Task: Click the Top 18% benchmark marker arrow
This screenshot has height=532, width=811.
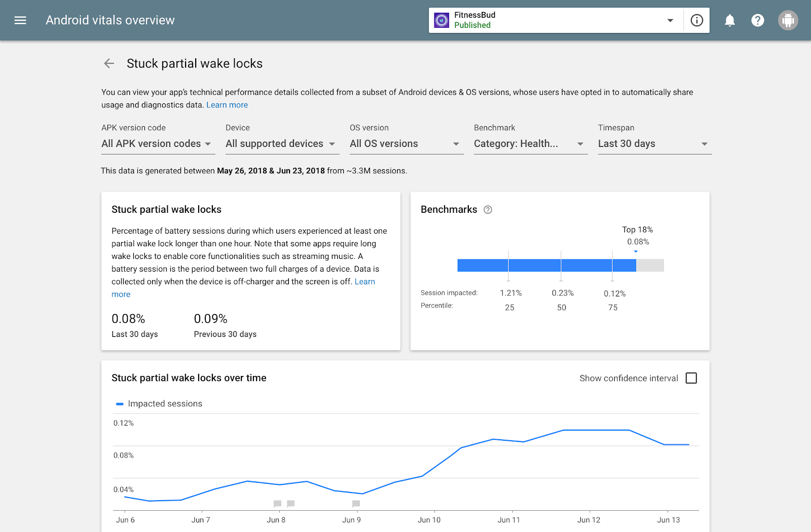Action: pyautogui.click(x=636, y=252)
